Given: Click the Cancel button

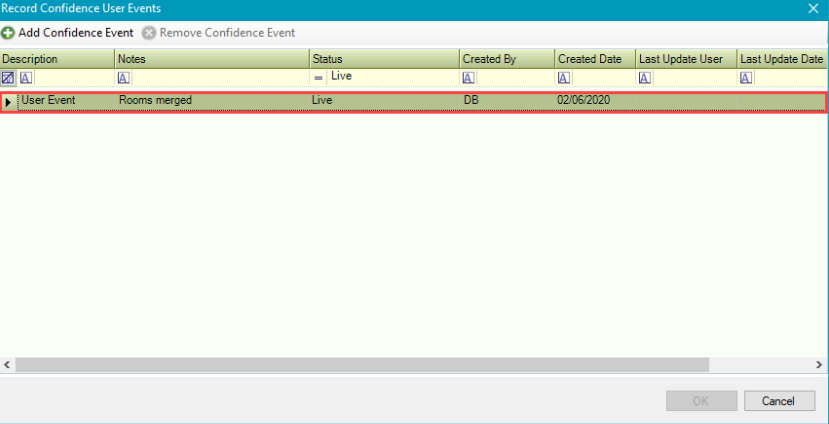Looking at the screenshot, I should pos(779,401).
